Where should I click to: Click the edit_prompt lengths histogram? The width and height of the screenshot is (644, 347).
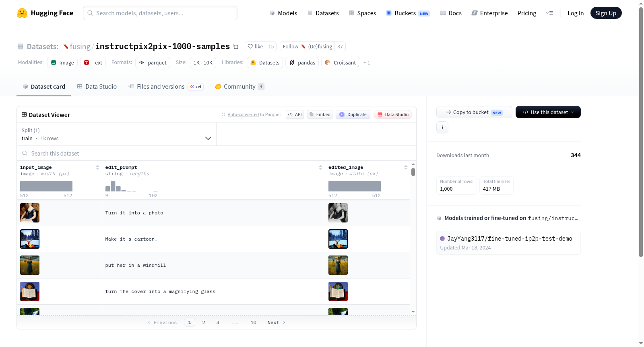click(131, 186)
